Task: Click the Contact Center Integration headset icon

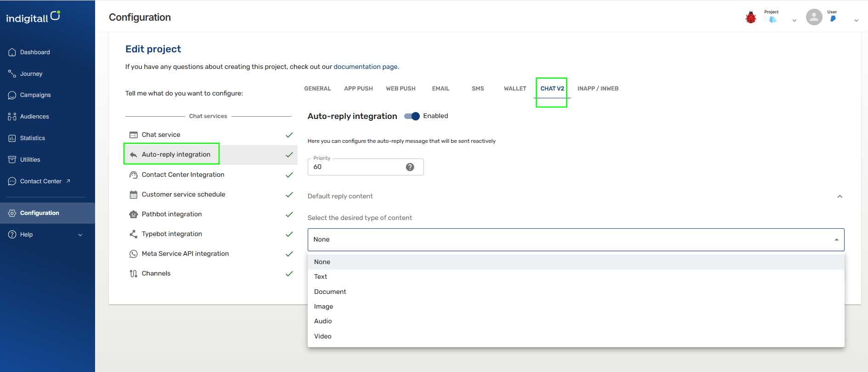Action: (x=134, y=175)
